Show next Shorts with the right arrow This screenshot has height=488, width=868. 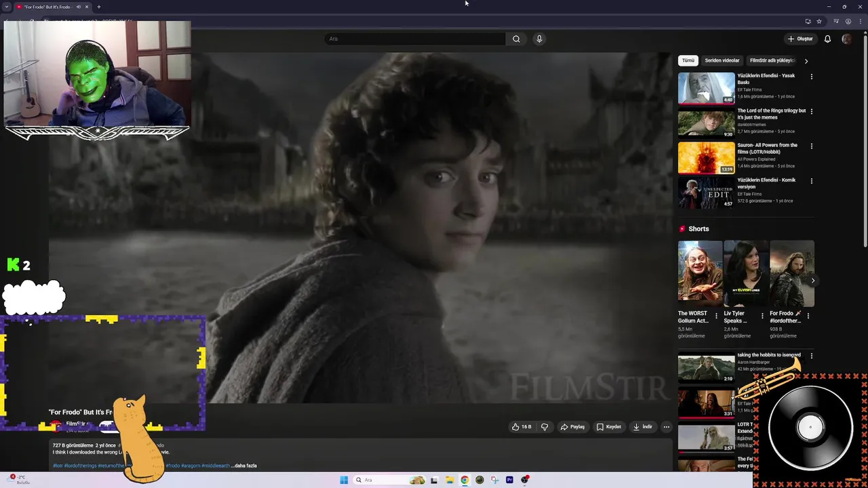[x=812, y=281]
